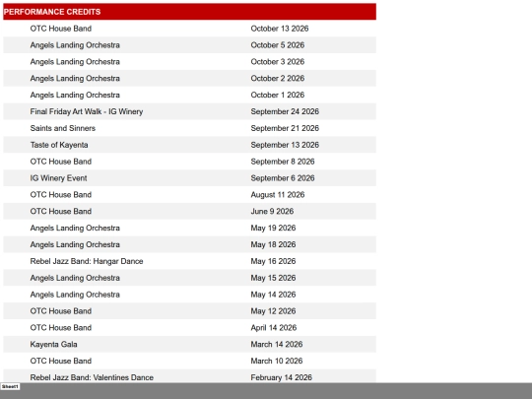Select the June 9 2026 date cell
This screenshot has height=399, width=532.
point(272,212)
